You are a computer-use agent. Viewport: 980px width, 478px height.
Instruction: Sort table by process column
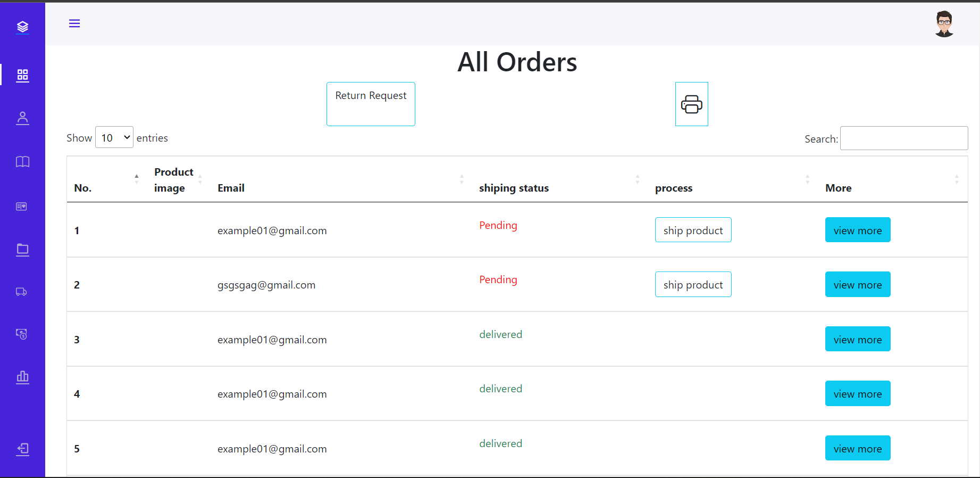[733, 179]
